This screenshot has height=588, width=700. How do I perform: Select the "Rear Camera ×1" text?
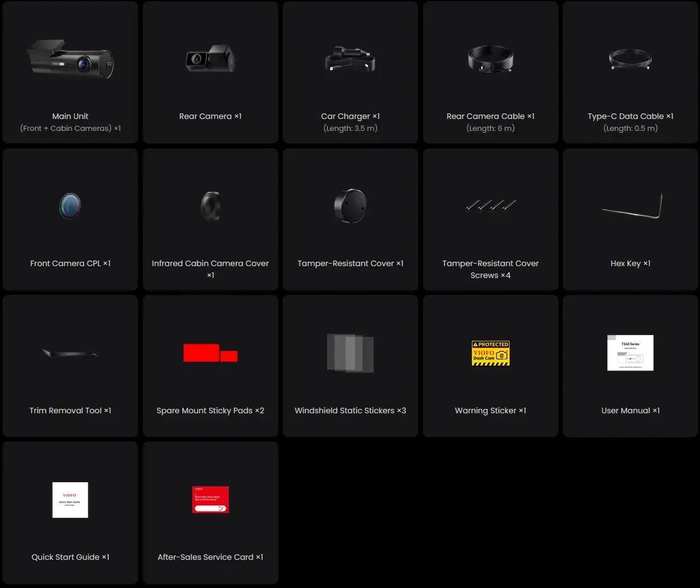pyautogui.click(x=211, y=116)
